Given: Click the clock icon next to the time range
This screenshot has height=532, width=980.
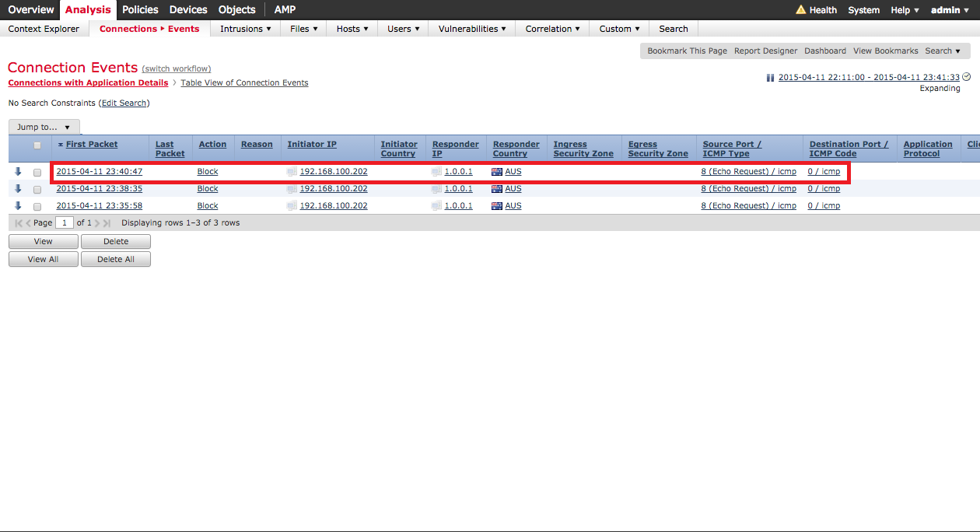Looking at the screenshot, I should pyautogui.click(x=967, y=77).
